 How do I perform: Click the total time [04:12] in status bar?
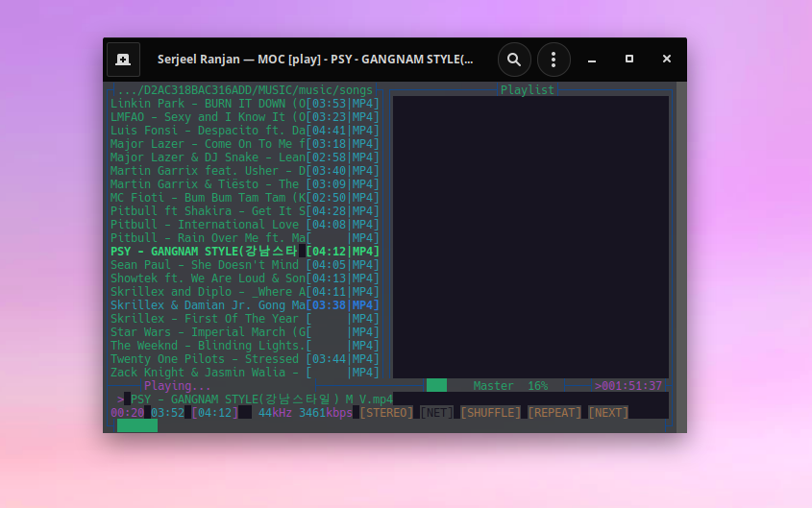[215, 413]
